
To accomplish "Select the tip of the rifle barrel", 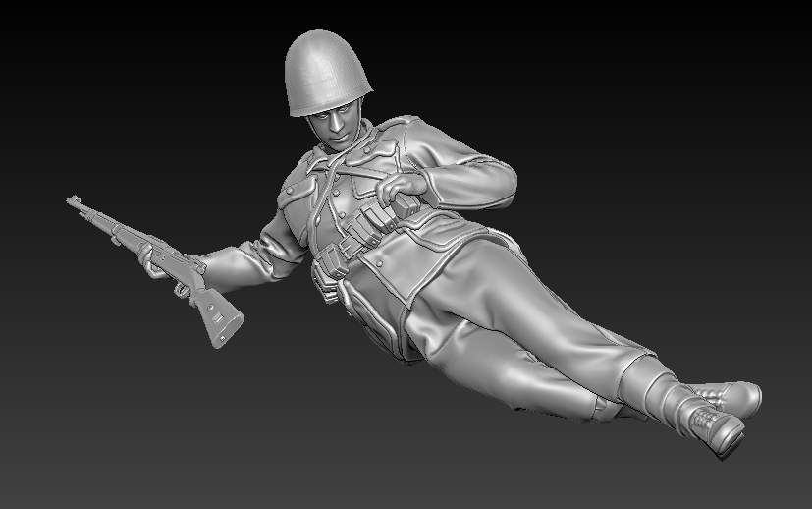I will [73, 201].
